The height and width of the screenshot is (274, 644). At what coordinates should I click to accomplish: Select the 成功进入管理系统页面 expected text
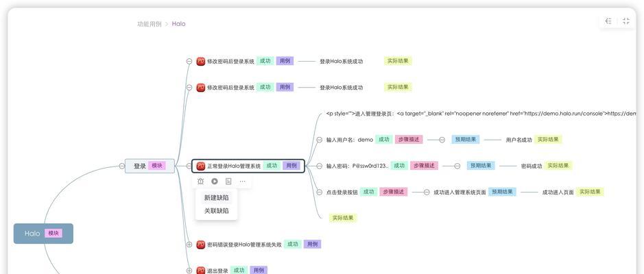pos(460,192)
